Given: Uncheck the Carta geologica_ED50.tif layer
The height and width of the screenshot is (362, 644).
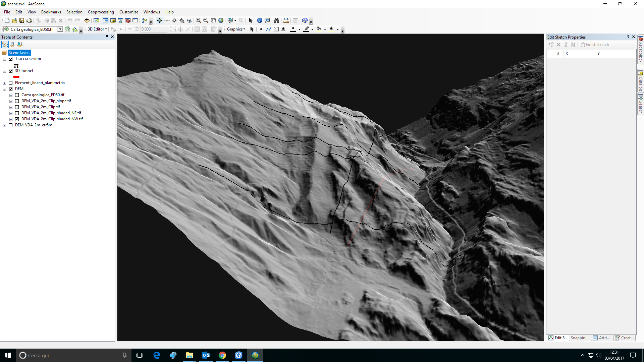Looking at the screenshot, I should point(17,95).
